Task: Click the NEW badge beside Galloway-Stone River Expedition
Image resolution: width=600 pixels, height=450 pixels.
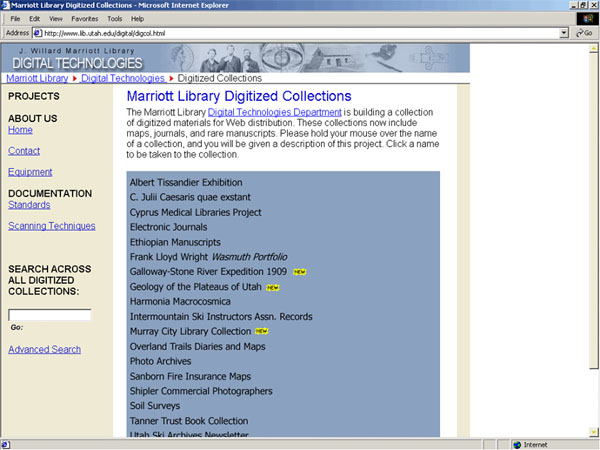Action: (299, 272)
